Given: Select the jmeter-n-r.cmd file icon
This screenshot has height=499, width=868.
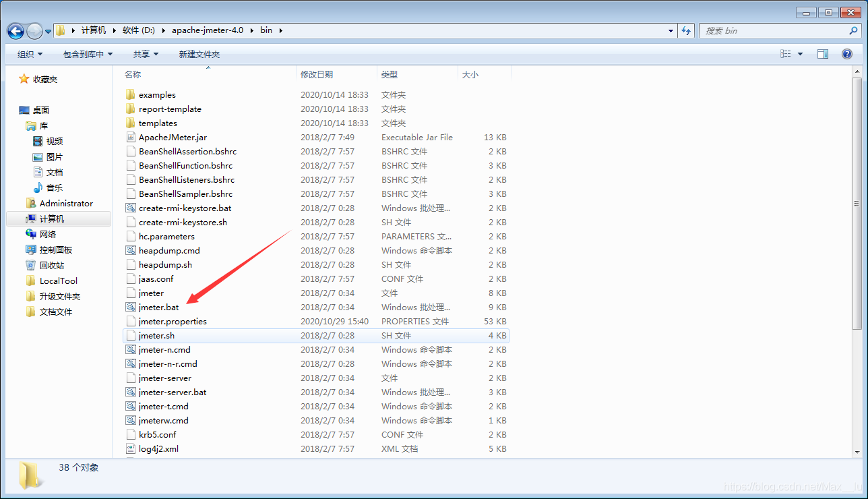Looking at the screenshot, I should (x=131, y=363).
